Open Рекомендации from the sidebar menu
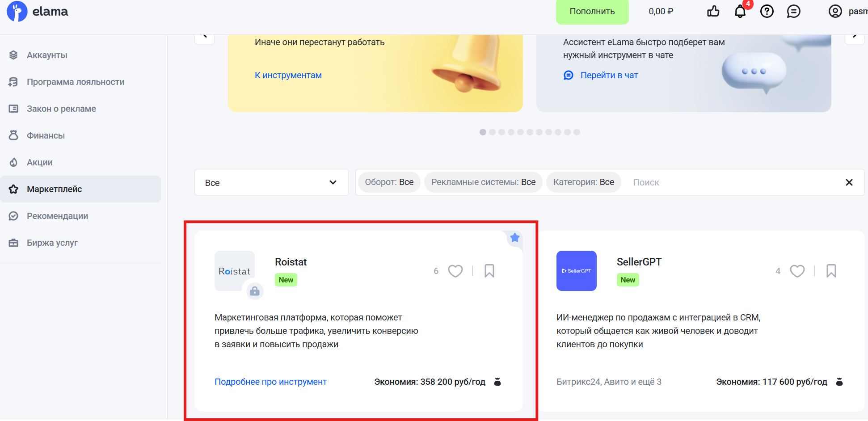Viewport: 868px width, 421px height. (x=57, y=215)
